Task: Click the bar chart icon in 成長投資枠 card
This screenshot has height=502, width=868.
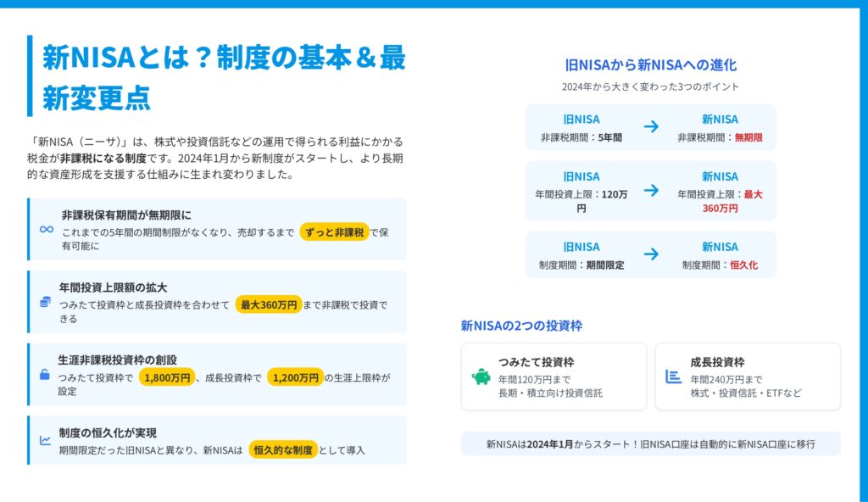Action: [x=674, y=376]
